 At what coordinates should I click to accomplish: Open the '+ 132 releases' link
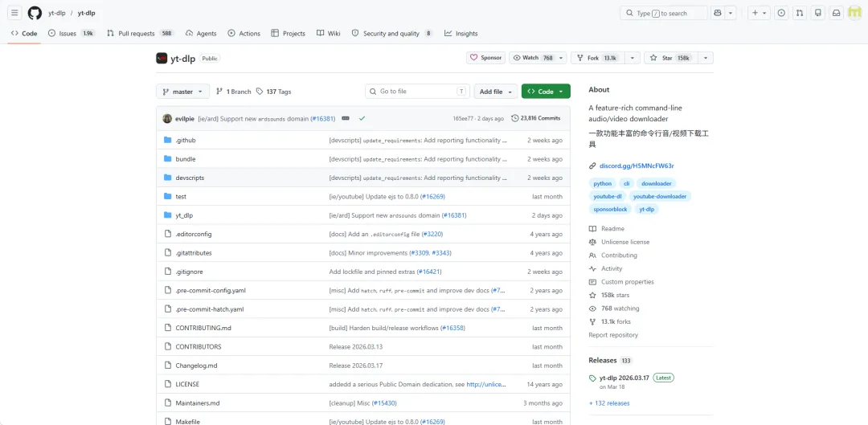point(609,403)
